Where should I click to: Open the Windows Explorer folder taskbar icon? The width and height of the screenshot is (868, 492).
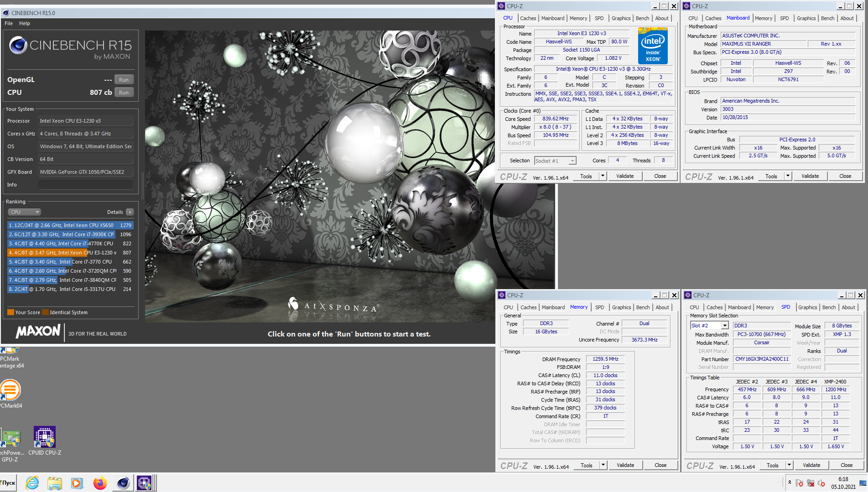pos(54,483)
